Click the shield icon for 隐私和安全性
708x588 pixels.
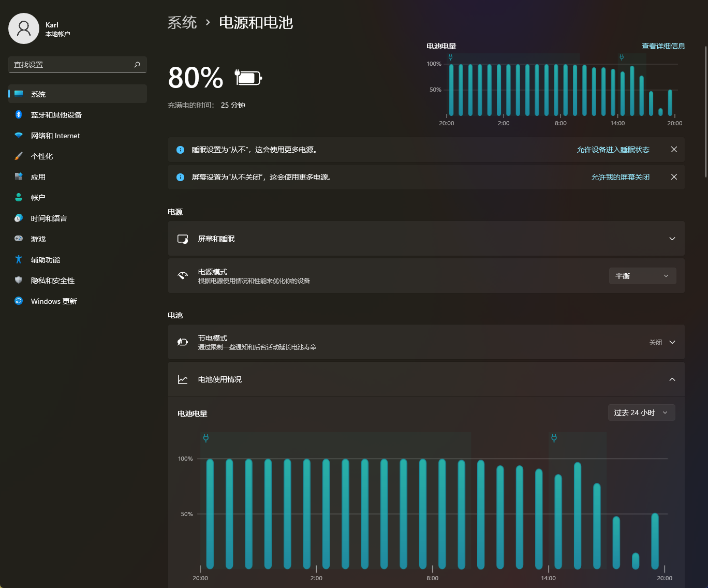click(19, 280)
